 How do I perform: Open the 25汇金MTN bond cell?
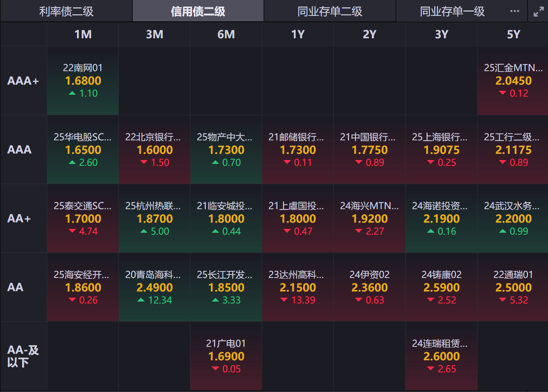point(513,80)
